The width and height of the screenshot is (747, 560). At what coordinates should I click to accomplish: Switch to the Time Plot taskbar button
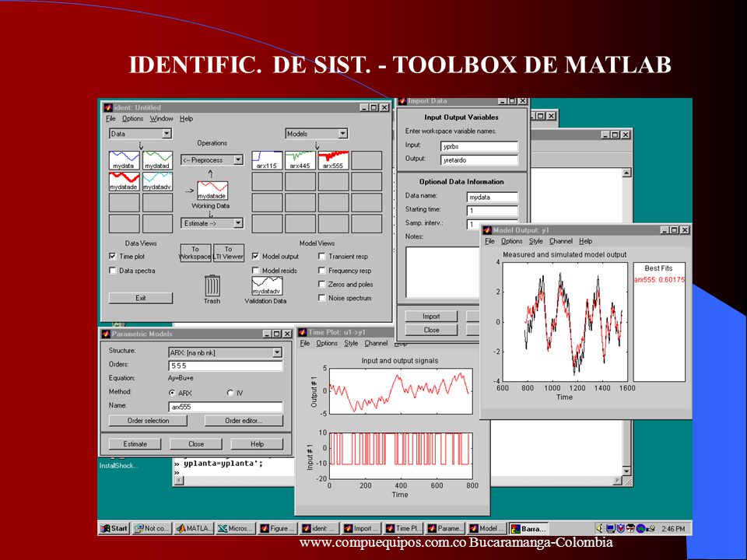click(x=403, y=528)
